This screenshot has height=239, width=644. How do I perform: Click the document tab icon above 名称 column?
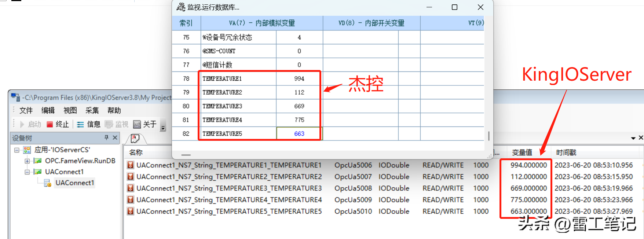[135, 139]
